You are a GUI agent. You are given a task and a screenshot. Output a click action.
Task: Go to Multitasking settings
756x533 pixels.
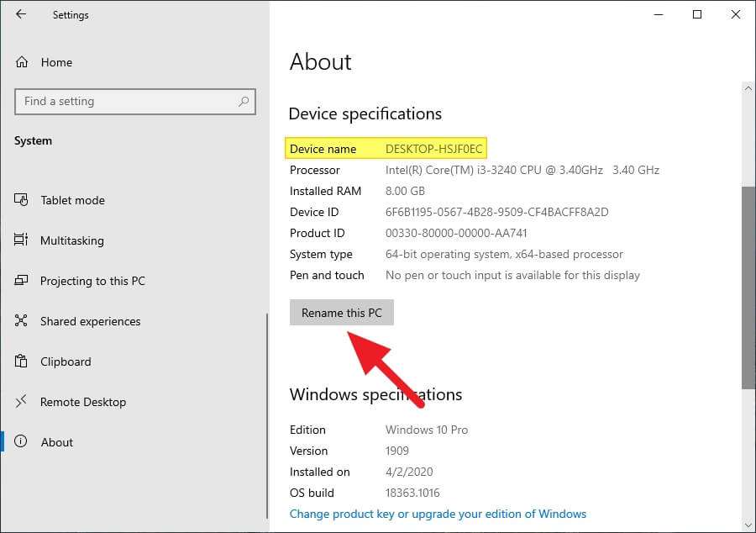[72, 240]
